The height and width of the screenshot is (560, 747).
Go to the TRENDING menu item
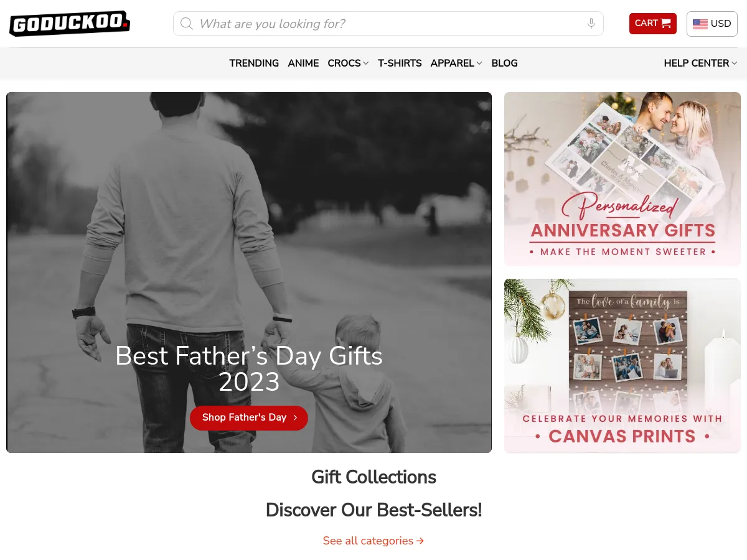254,63
